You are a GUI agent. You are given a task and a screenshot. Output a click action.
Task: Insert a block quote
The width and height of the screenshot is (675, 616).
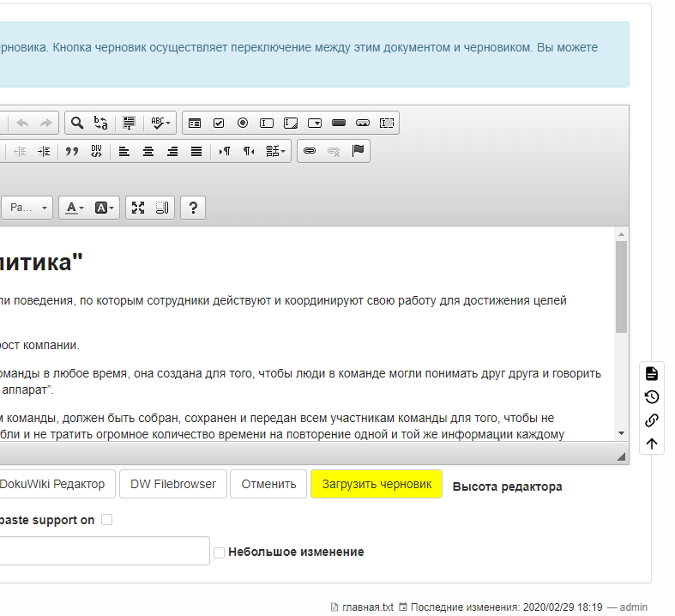(x=72, y=151)
